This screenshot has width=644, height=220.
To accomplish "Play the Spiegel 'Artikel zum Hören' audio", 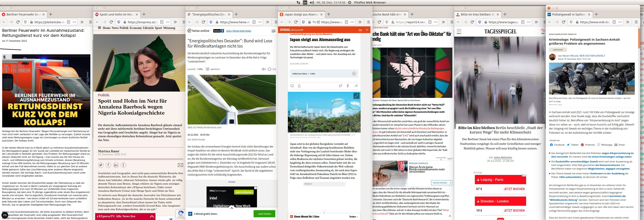I will click(x=354, y=74).
